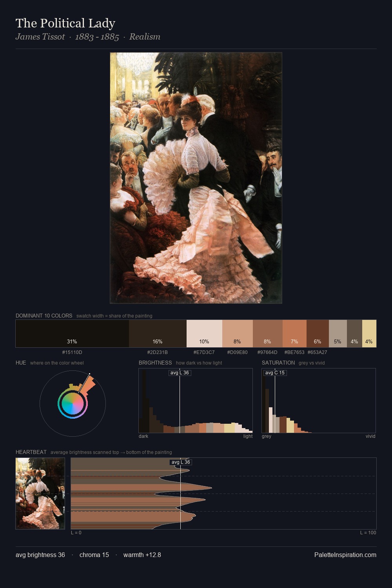Select the 5% grey-beige swatch

338,334
